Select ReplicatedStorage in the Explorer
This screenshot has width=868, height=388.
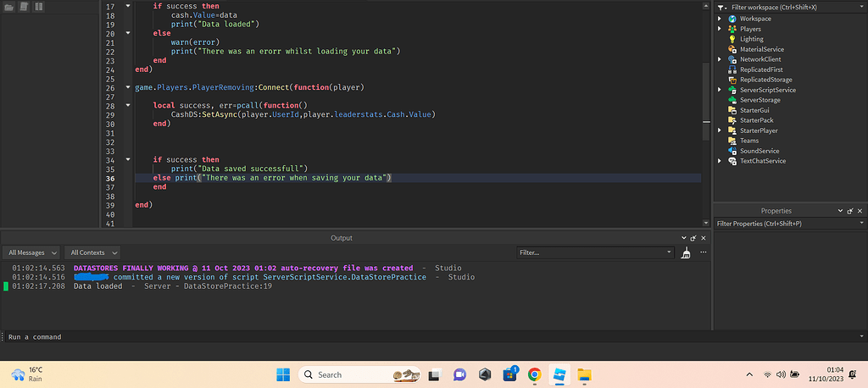pyautogui.click(x=765, y=80)
